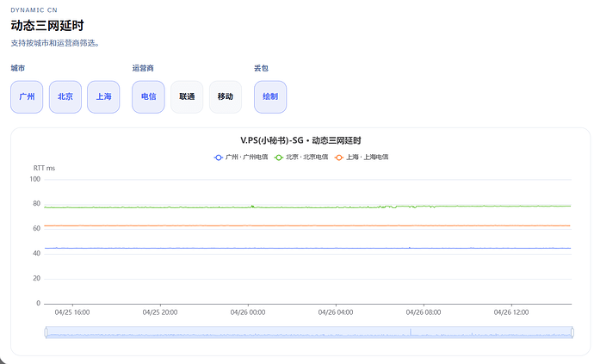Click the 100 y-axis value
This screenshot has width=594, height=364.
[34, 179]
